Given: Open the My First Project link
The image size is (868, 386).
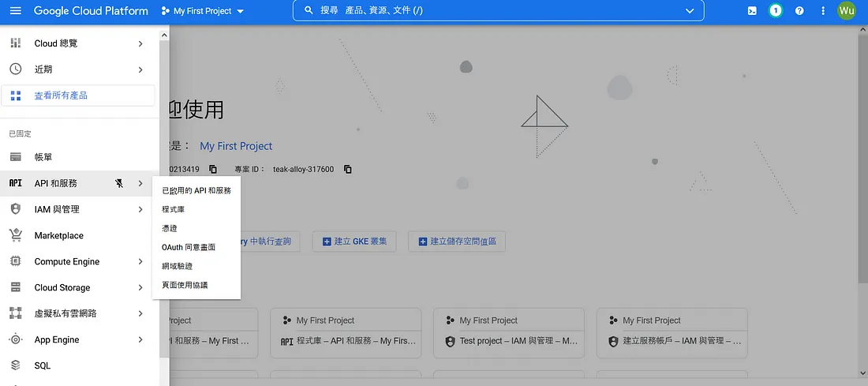Looking at the screenshot, I should [236, 146].
